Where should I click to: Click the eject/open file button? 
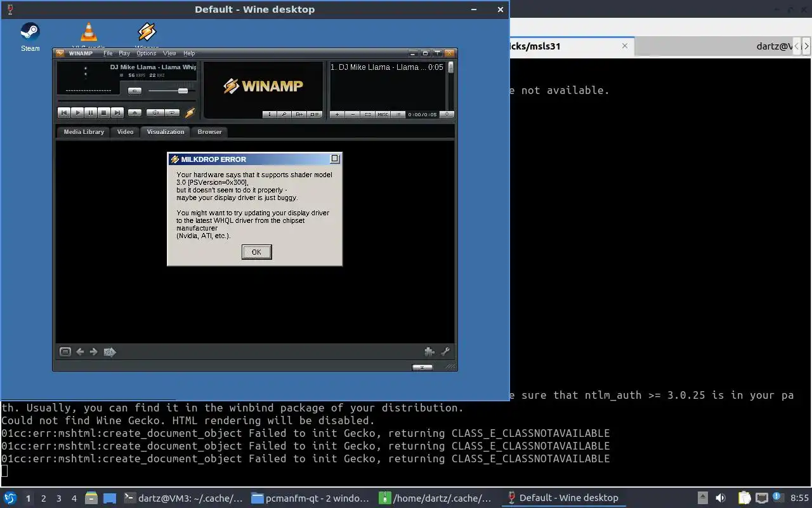[134, 112]
